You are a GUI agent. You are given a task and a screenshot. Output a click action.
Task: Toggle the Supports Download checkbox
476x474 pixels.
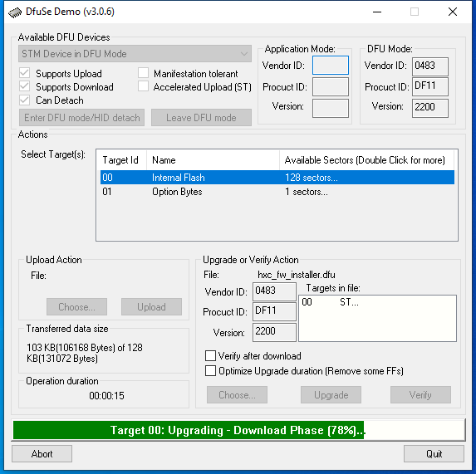pos(24,86)
